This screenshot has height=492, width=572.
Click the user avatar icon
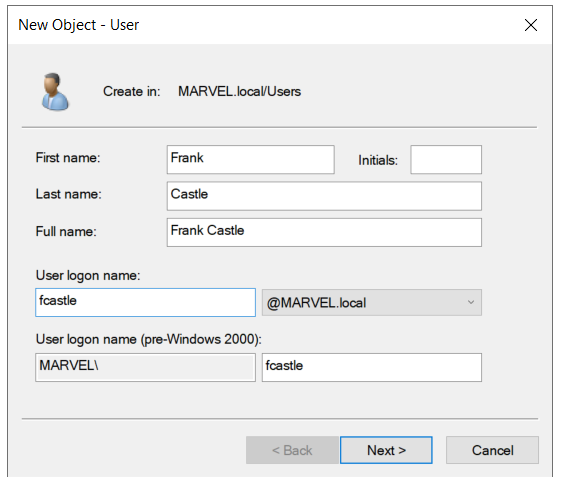(55, 92)
